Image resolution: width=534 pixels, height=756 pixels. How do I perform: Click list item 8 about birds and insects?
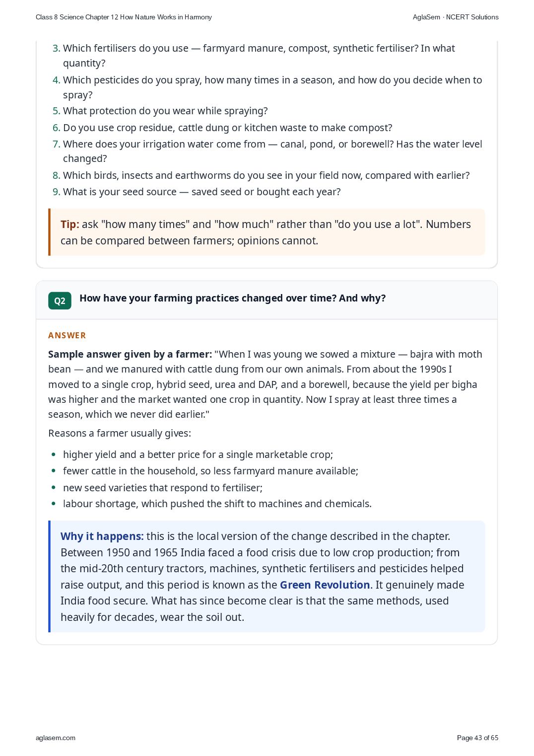(x=261, y=175)
